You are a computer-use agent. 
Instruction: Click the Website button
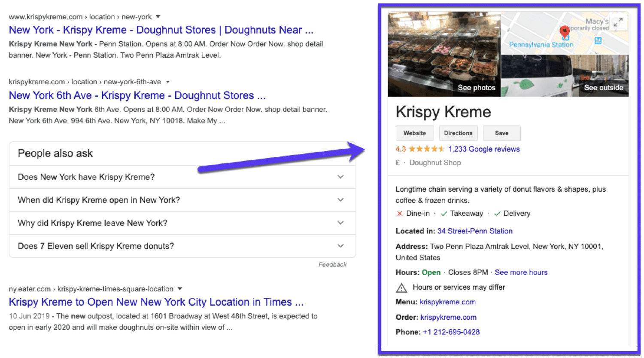(x=415, y=133)
